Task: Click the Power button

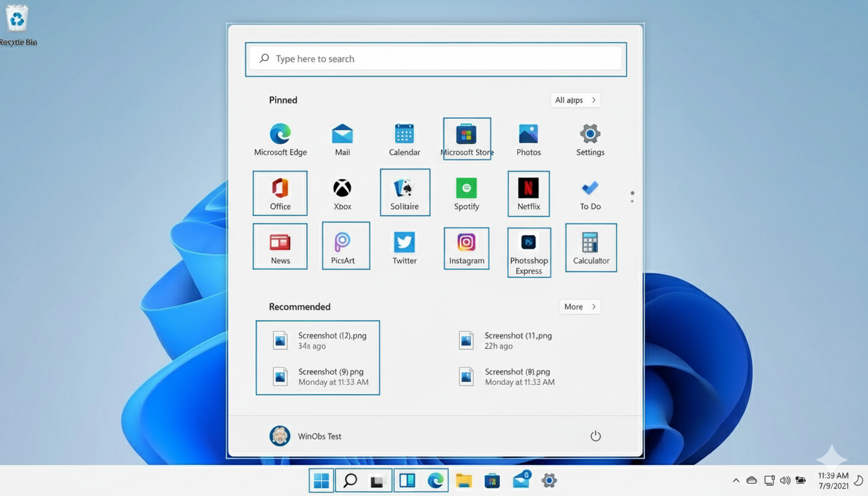Action: pos(595,436)
